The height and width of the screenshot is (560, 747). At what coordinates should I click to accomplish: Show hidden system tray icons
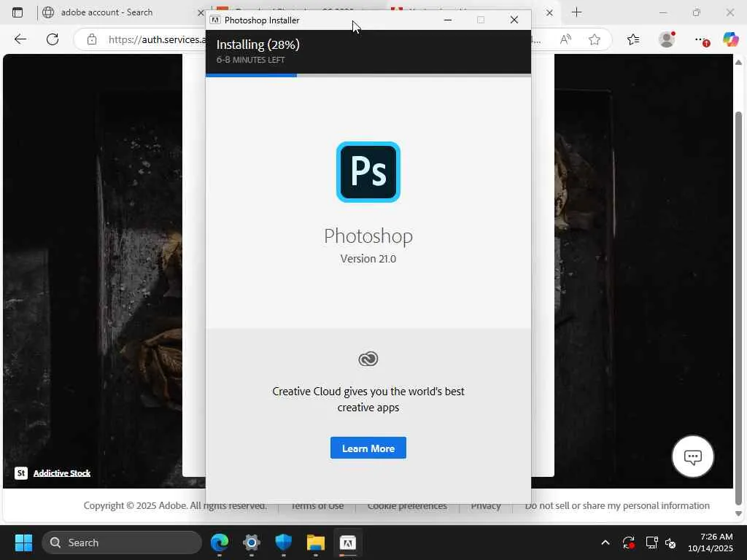(x=605, y=542)
